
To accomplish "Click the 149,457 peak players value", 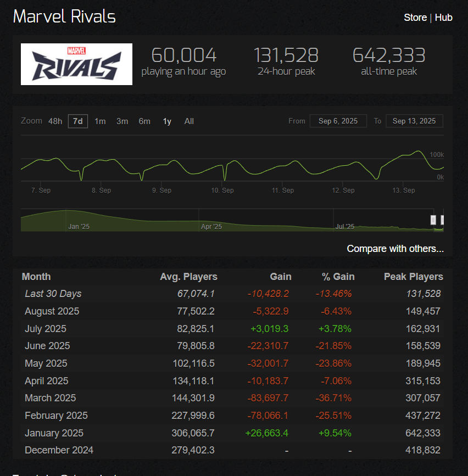I will pos(423,311).
